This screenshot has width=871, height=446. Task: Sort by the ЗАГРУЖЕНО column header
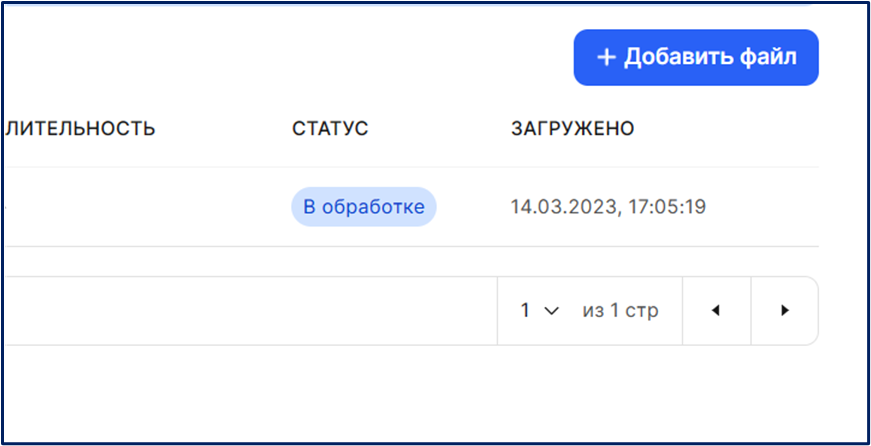click(573, 129)
